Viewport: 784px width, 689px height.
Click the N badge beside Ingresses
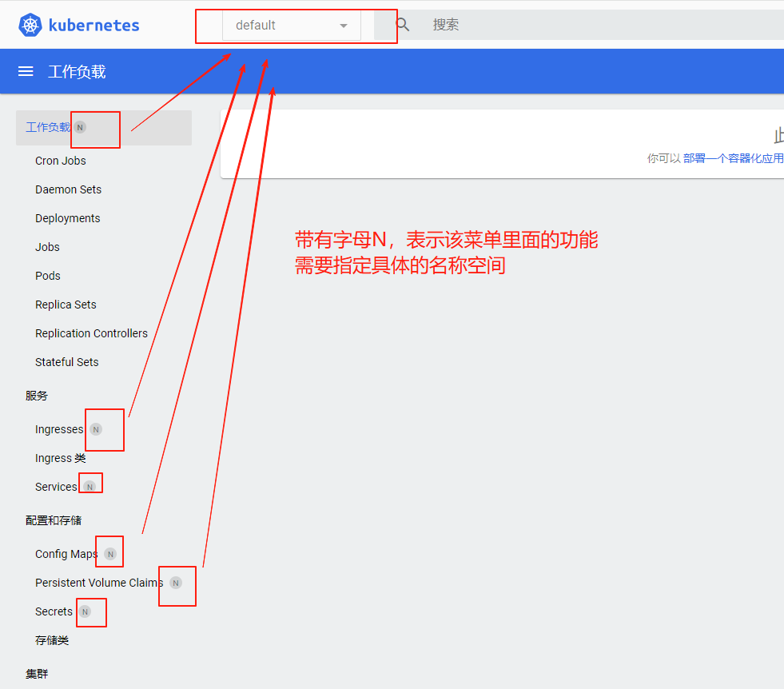[x=96, y=429]
